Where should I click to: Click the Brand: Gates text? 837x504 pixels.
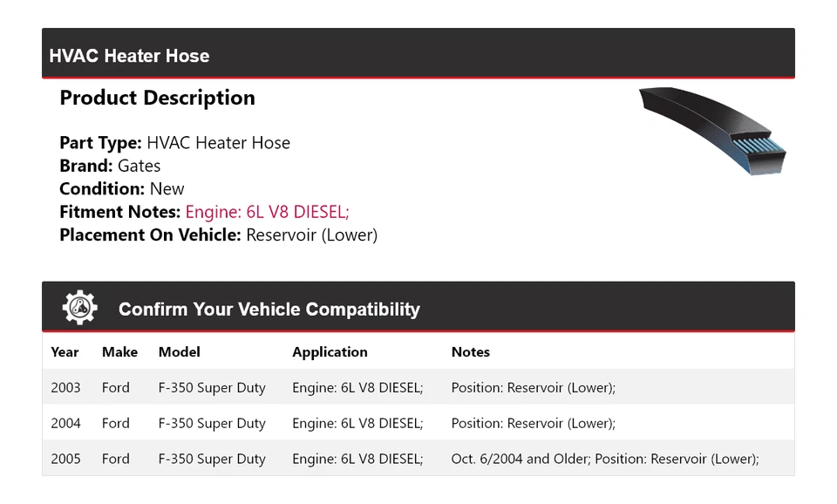pyautogui.click(x=110, y=166)
